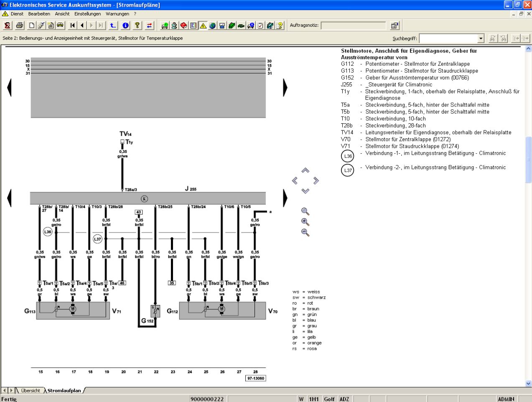The image size is (532, 402).
Task: Follow current path reference box 46
Action: pyautogui.click(x=122, y=283)
